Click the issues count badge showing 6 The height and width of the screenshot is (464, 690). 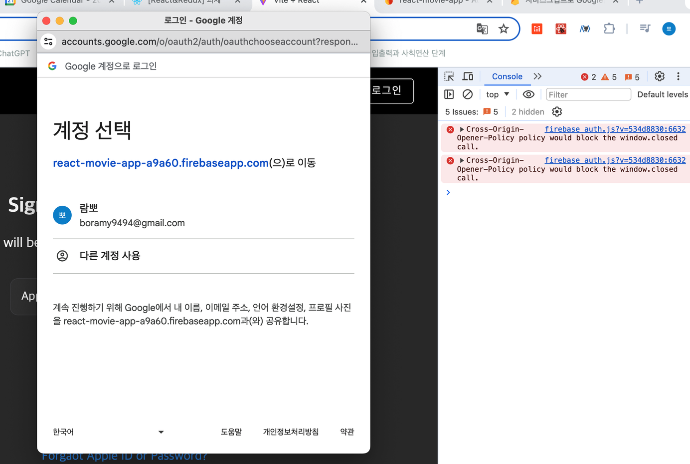click(632, 77)
